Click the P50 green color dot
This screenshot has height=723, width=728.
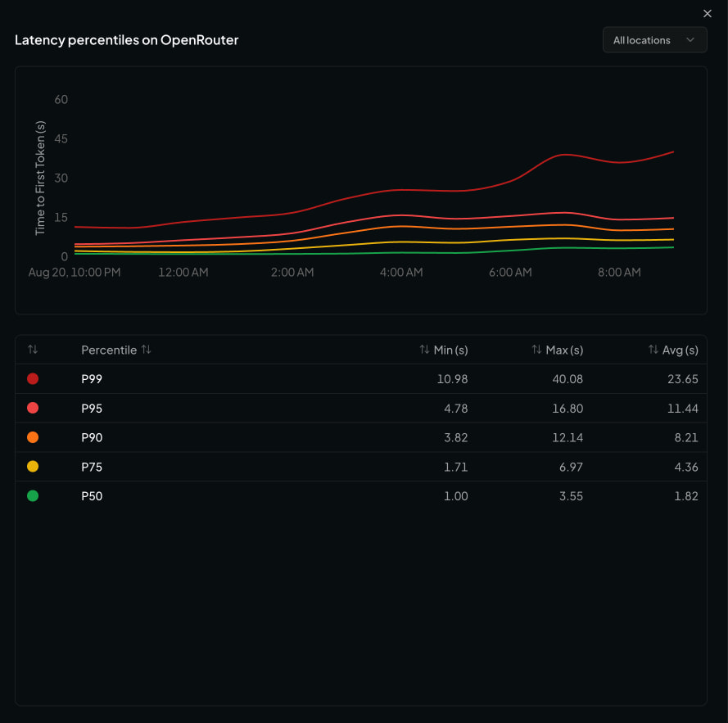(33, 495)
